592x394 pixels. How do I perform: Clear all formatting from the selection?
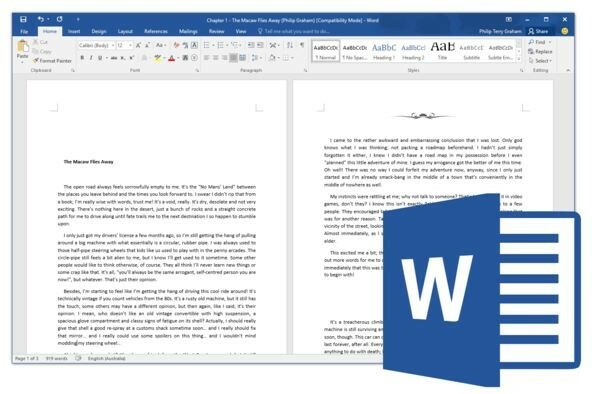point(176,45)
